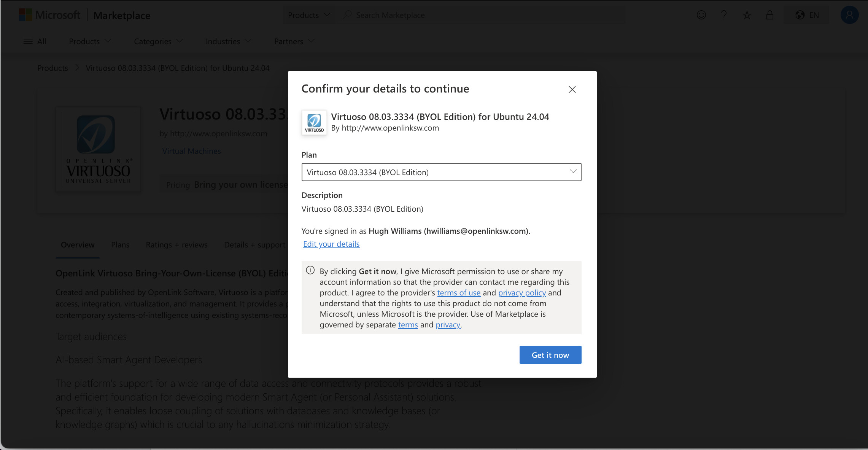Click the Microsoft logo

(x=25, y=15)
